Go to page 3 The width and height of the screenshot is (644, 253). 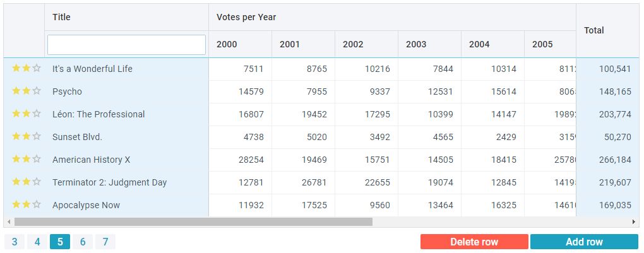(x=15, y=242)
